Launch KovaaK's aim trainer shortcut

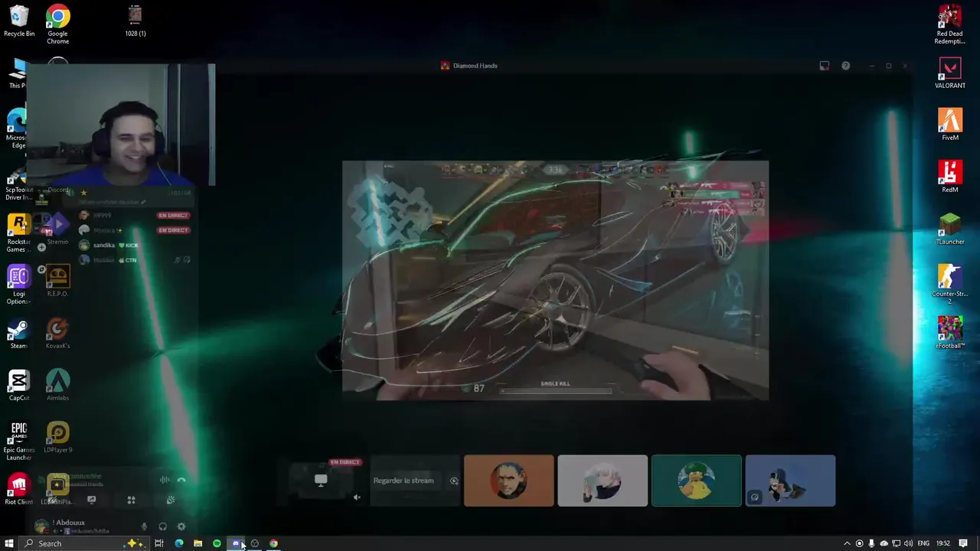(x=57, y=334)
